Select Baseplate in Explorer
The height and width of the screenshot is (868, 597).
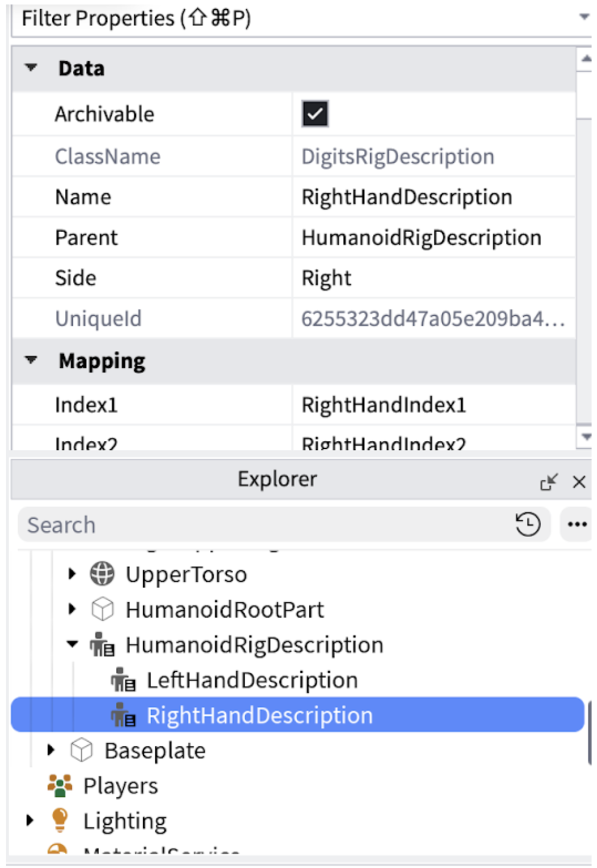pos(155,751)
